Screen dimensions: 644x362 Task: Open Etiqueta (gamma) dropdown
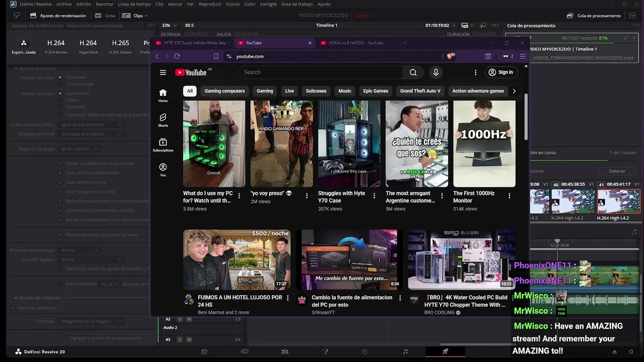tap(91, 134)
